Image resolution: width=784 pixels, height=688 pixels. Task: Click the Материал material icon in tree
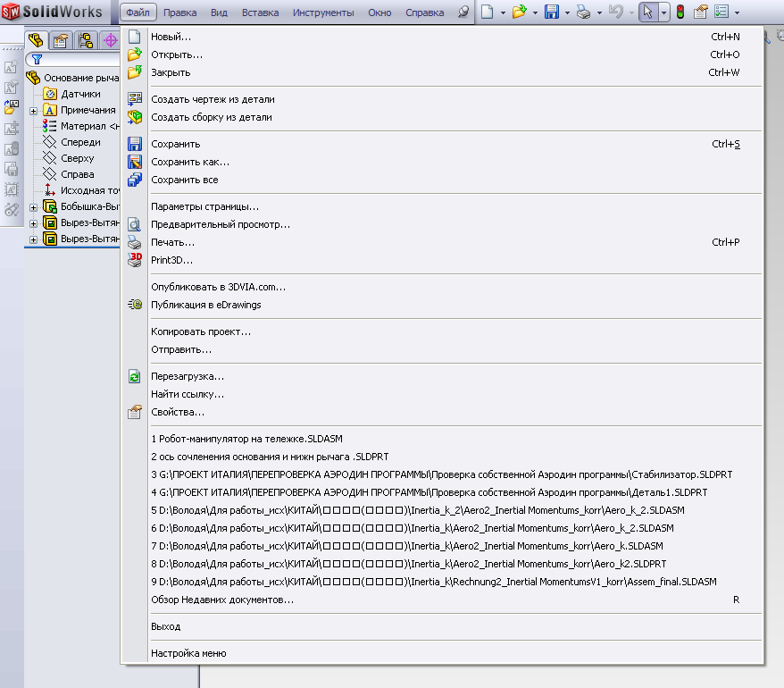coord(49,126)
